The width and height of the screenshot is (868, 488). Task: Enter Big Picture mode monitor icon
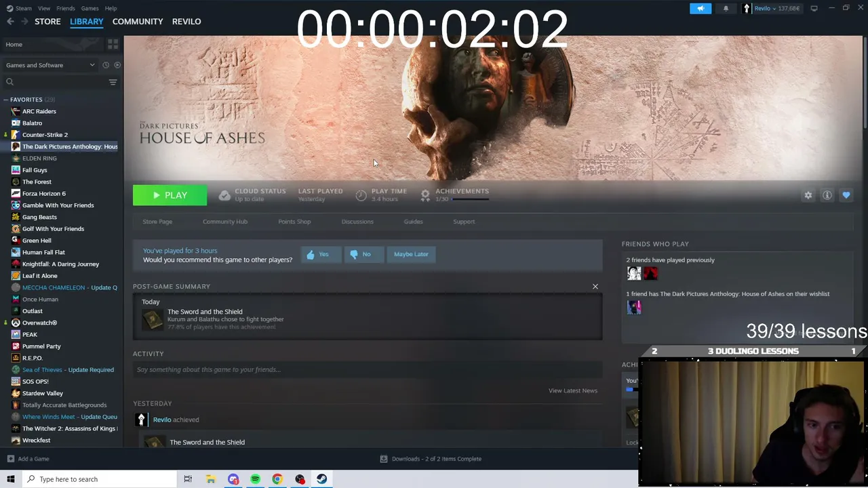click(814, 8)
